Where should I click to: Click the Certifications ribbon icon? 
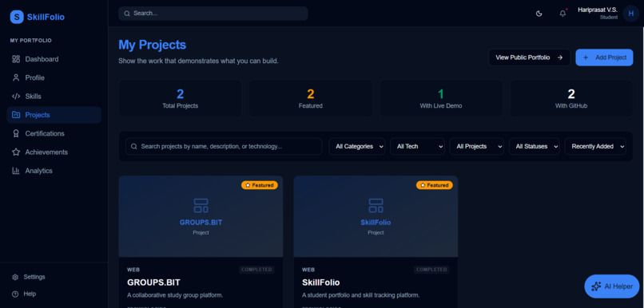coord(16,133)
